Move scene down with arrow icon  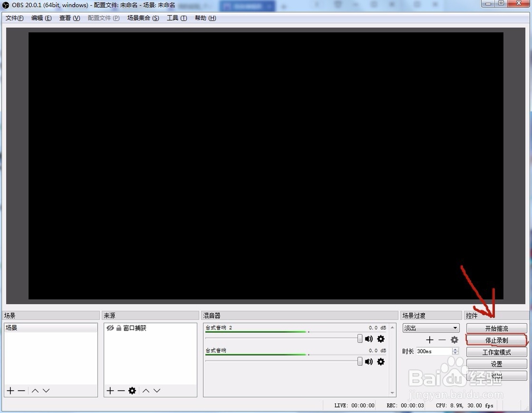tap(46, 391)
